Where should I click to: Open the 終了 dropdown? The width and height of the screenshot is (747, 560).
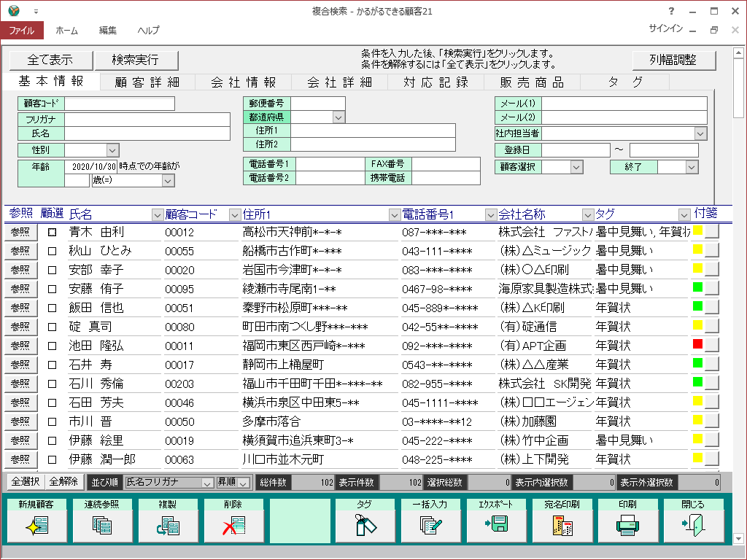pos(692,167)
